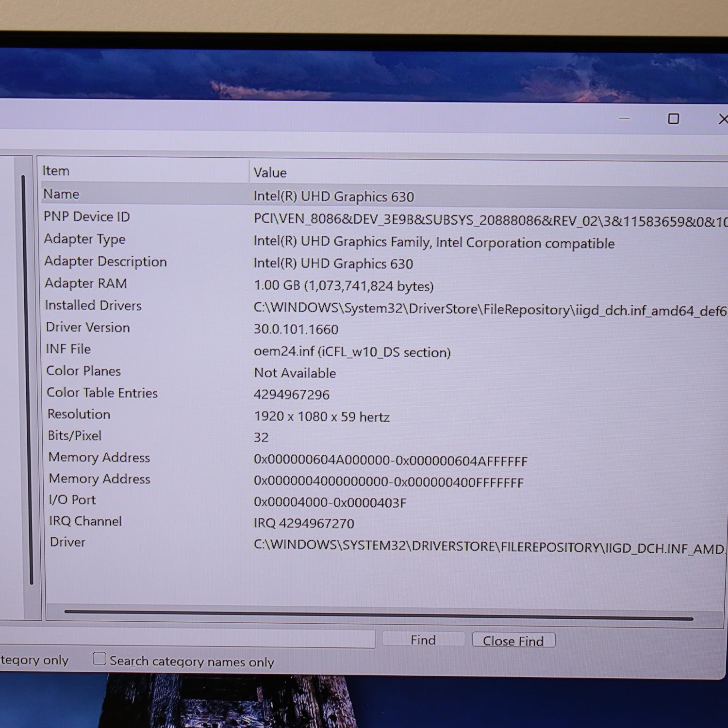Select the Installed Drivers row
Image resolution: width=728 pixels, height=728 pixels.
click(x=93, y=305)
